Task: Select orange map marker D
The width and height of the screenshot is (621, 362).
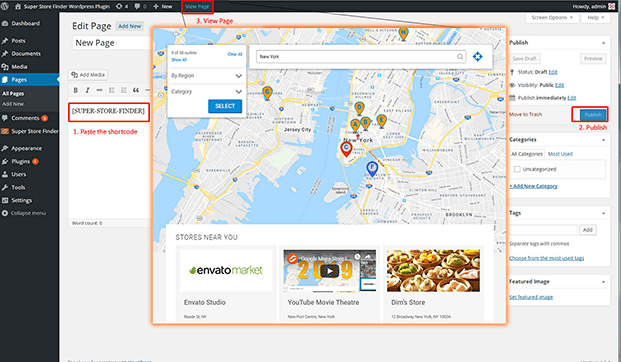Action: tap(359, 109)
